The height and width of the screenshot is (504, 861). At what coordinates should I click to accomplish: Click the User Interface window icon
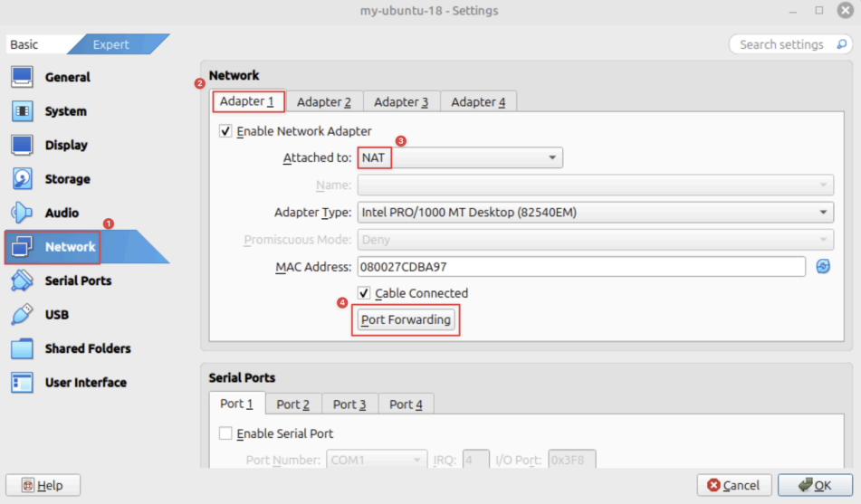22,383
